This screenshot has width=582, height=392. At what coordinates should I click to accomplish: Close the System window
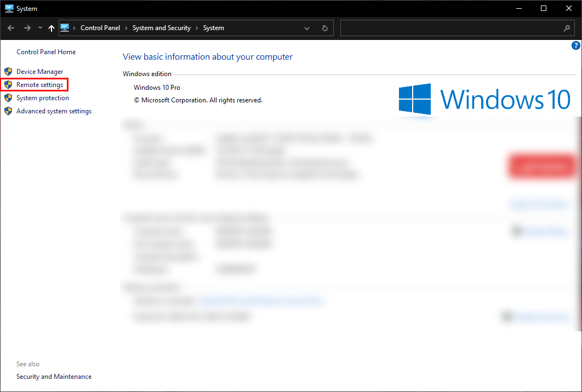pos(569,9)
